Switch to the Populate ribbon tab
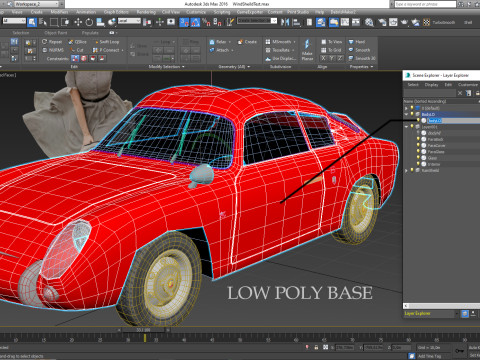The image size is (480, 360). click(90, 33)
